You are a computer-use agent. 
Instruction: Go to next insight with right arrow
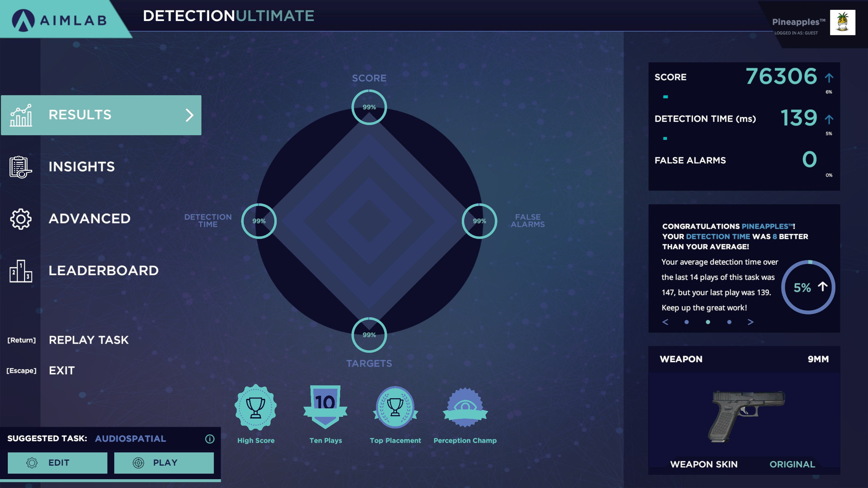751,322
